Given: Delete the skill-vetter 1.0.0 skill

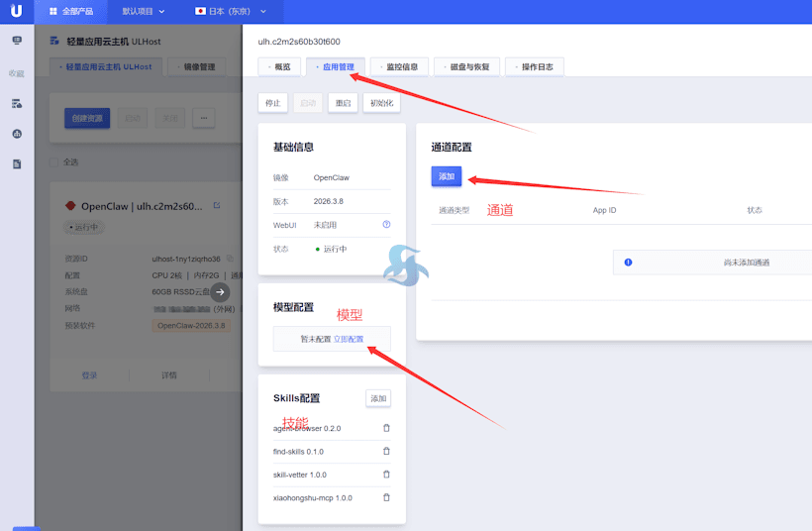Looking at the screenshot, I should 386,474.
